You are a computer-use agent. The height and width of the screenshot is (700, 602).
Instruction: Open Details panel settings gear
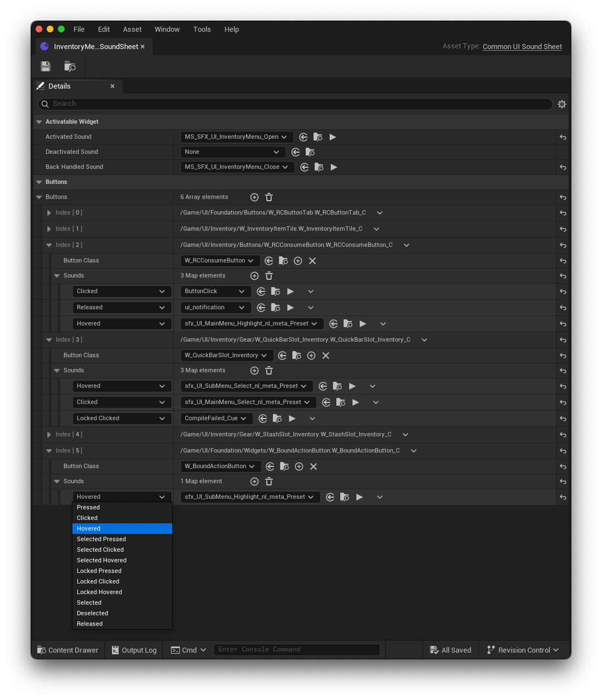click(x=562, y=104)
